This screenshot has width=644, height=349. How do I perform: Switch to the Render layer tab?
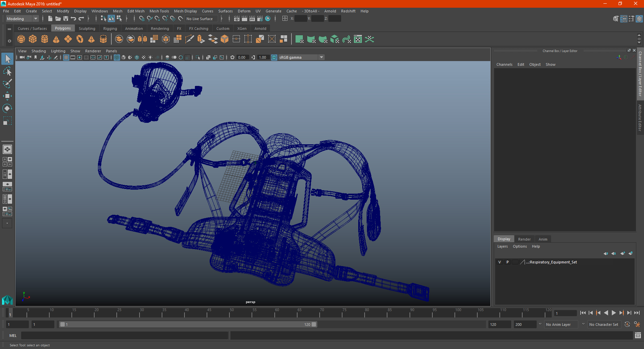[x=524, y=239]
